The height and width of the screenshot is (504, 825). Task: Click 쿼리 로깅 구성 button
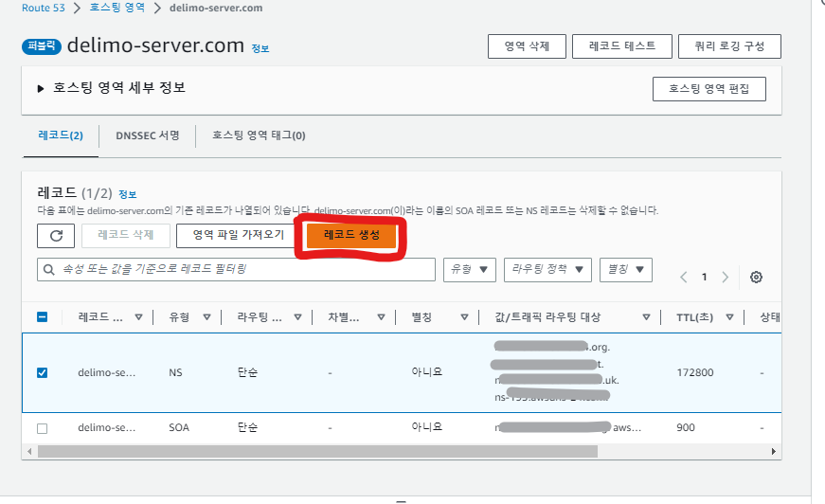(729, 46)
